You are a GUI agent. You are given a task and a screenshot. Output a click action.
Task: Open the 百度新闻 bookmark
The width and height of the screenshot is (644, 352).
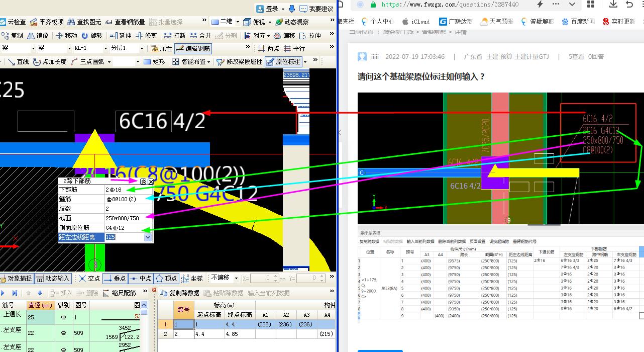click(578, 22)
